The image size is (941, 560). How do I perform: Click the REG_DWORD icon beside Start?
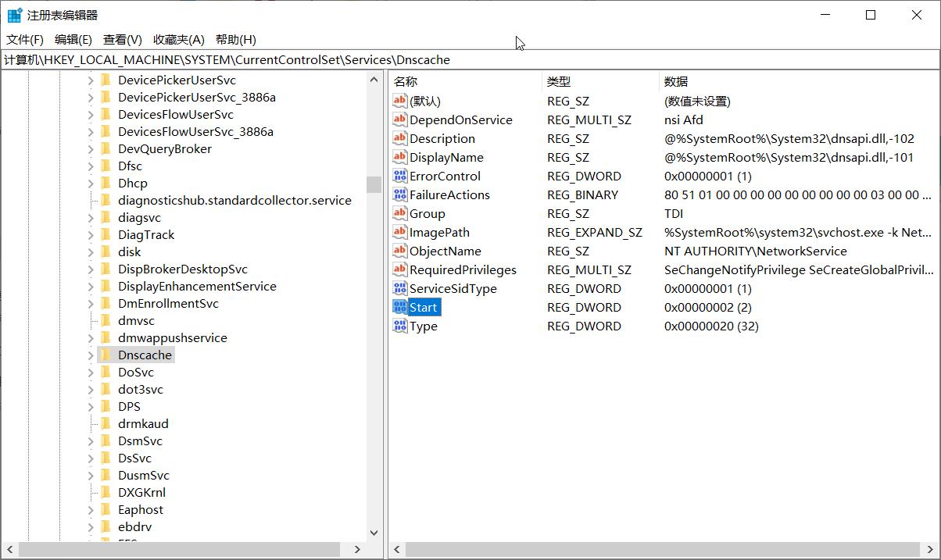tap(399, 307)
